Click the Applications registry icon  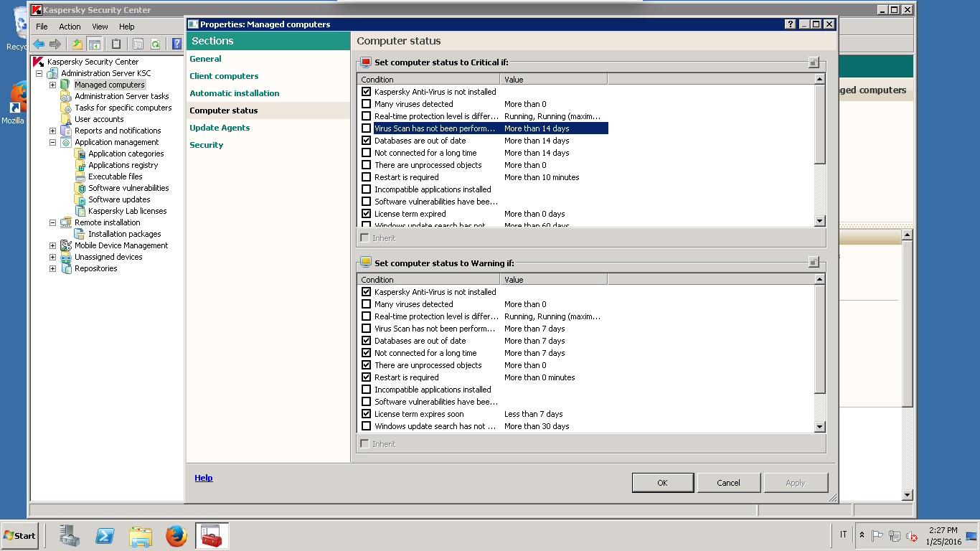click(80, 165)
